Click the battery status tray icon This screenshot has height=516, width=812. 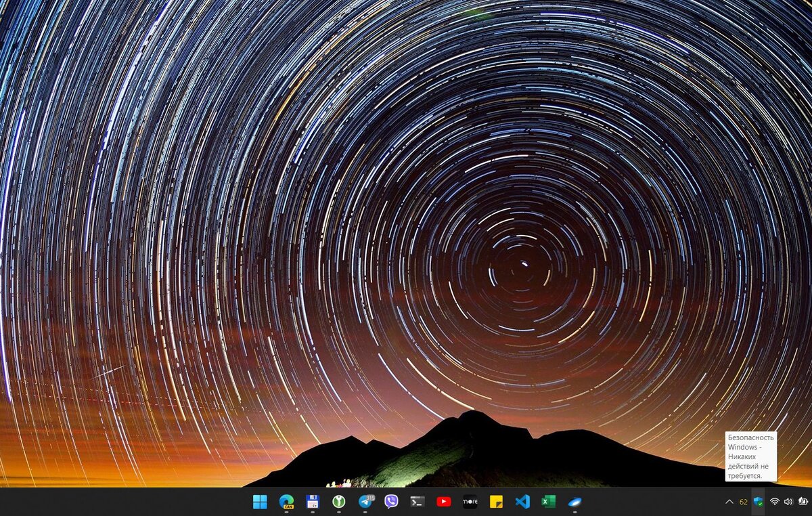pyautogui.click(x=802, y=502)
